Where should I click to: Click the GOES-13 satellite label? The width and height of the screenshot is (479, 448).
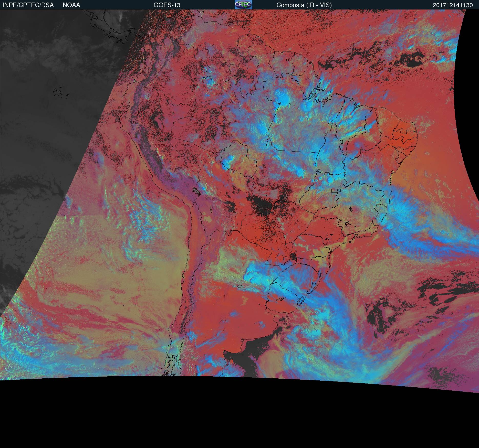167,5
